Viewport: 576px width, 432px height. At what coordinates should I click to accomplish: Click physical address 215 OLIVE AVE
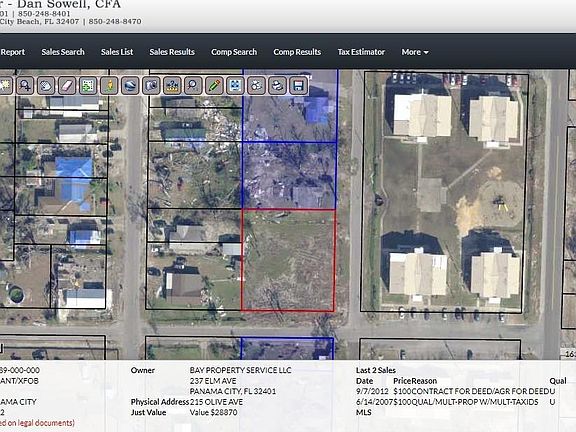tap(216, 402)
